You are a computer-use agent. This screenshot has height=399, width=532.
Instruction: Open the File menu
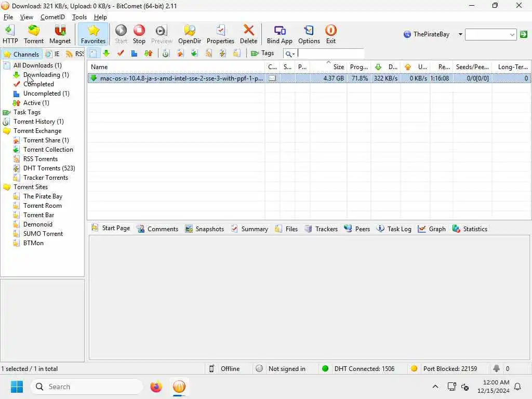[8, 17]
